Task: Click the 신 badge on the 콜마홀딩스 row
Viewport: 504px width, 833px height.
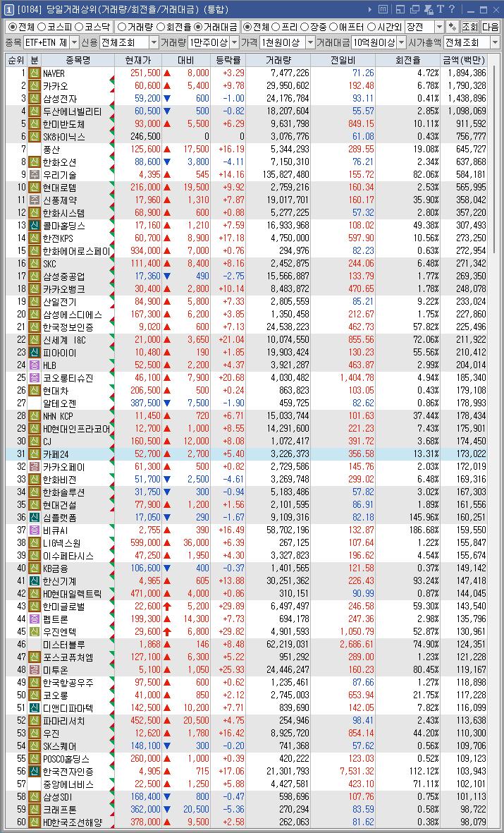Action: coord(35,225)
